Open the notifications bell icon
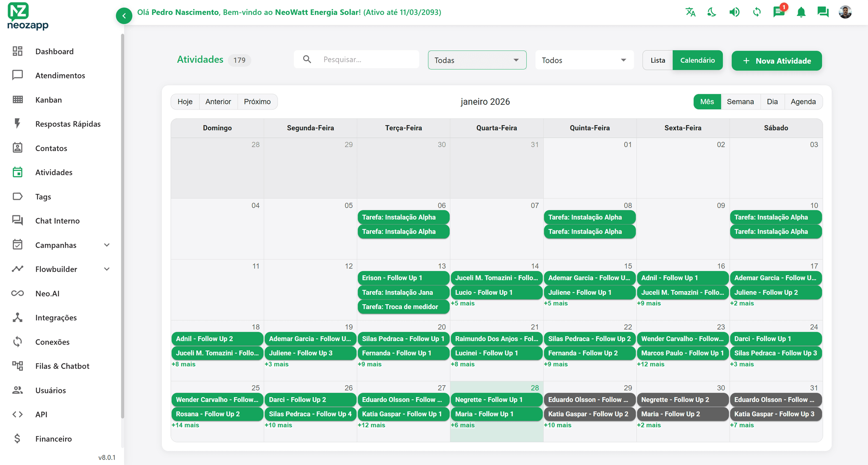The width and height of the screenshot is (868, 465). [801, 12]
